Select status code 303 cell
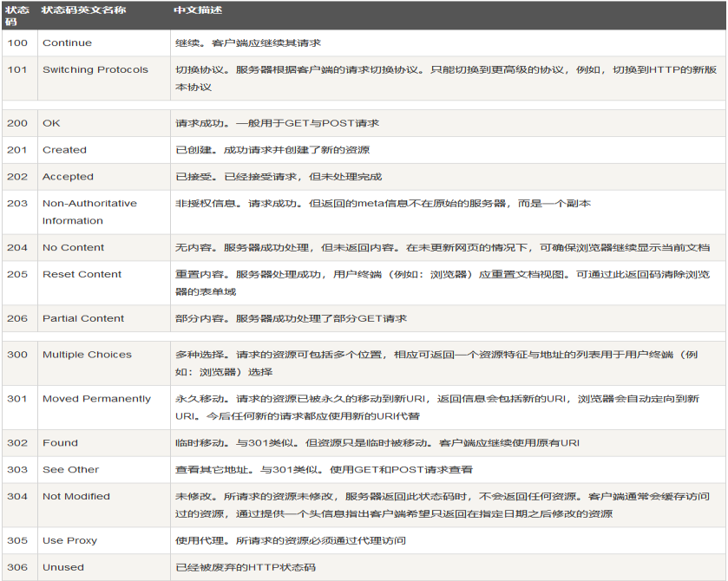This screenshot has width=728, height=581. 19,470
